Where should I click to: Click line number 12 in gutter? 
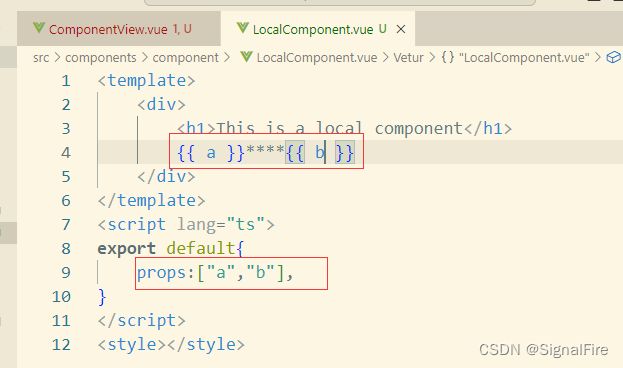point(61,345)
